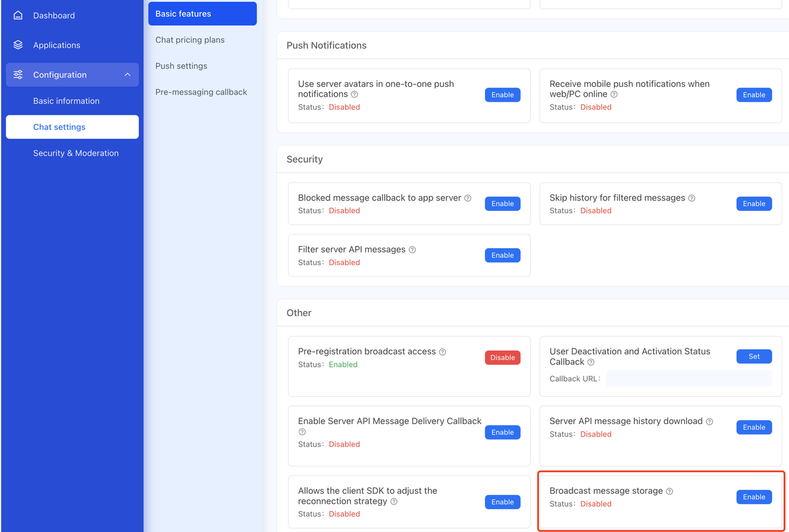This screenshot has height=532, width=789.
Task: Collapse the Configuration menu chevron
Action: point(128,75)
